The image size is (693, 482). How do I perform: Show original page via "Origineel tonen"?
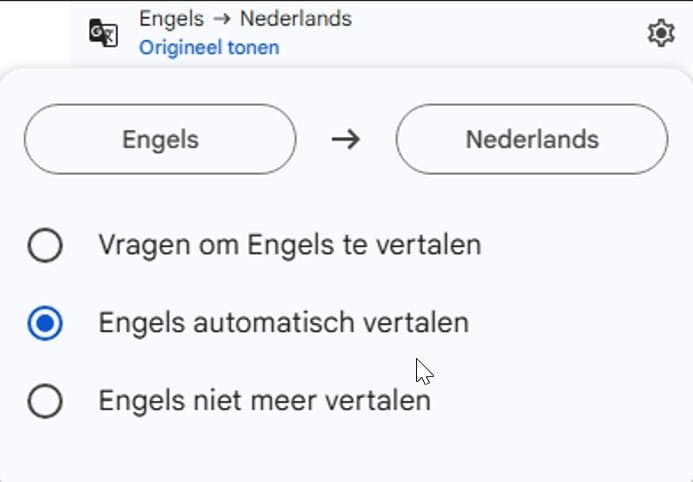tap(209, 47)
